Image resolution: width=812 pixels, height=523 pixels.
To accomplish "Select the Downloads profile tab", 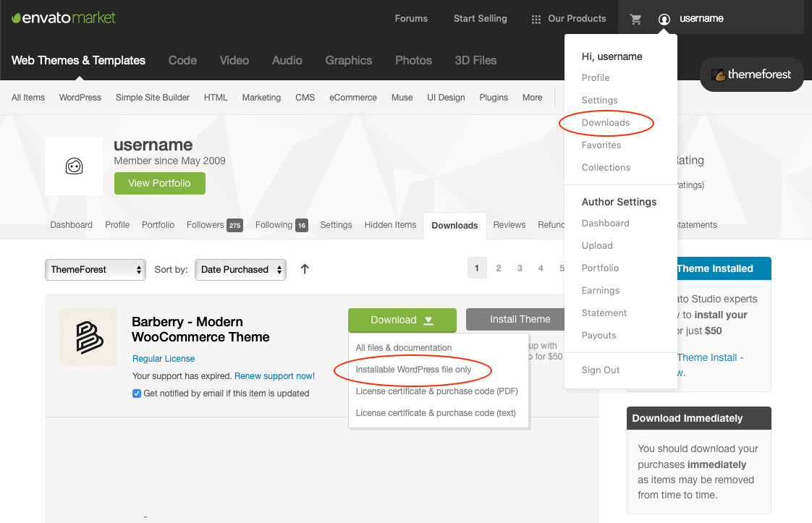I will [454, 225].
